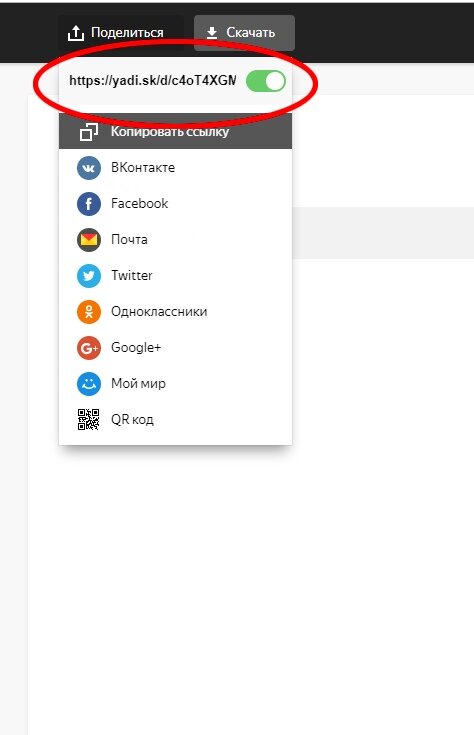Click the Google+ red icon
Viewport: 474px width, 735px height.
pos(89,348)
